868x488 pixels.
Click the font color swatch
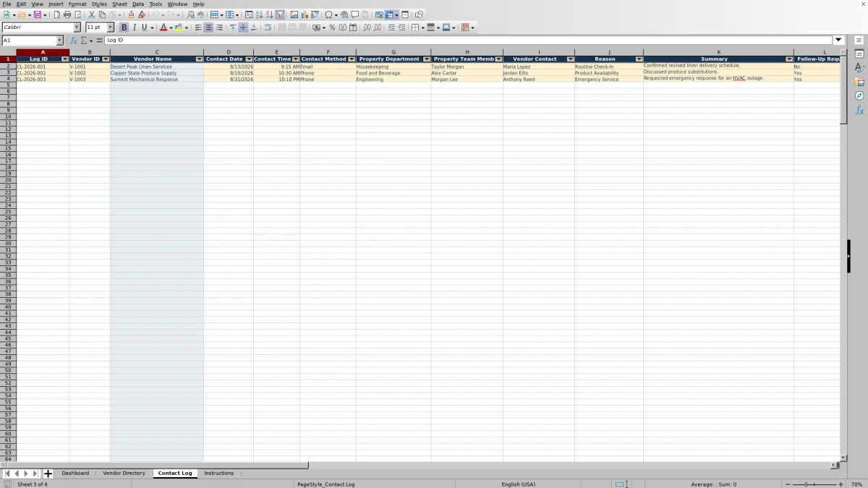[163, 27]
